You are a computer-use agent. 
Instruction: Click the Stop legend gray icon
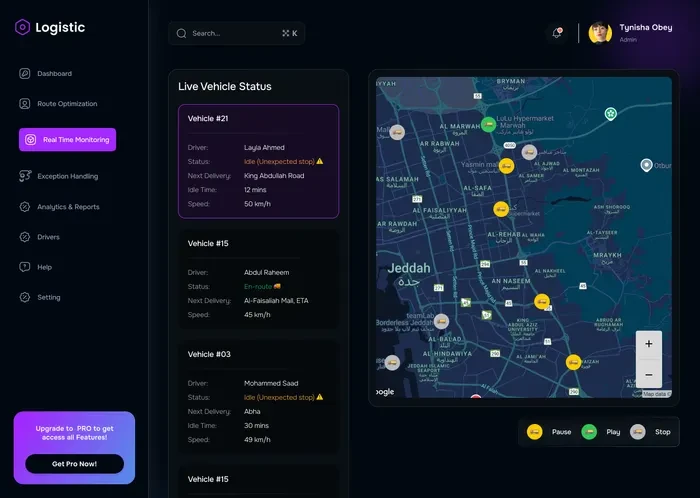(638, 432)
